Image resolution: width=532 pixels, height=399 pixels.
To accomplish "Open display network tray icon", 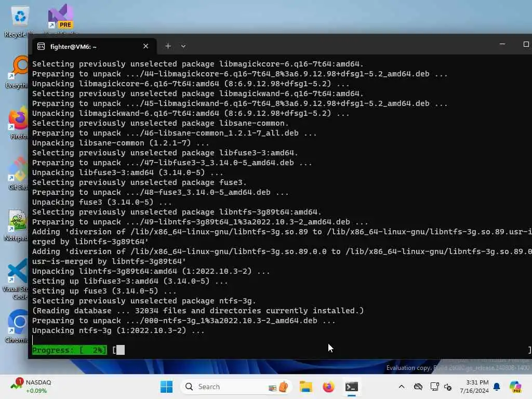I will click(434, 387).
